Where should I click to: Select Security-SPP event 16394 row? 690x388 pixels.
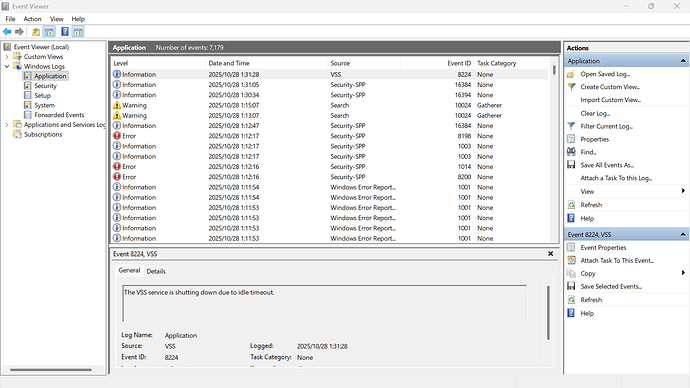click(x=330, y=95)
